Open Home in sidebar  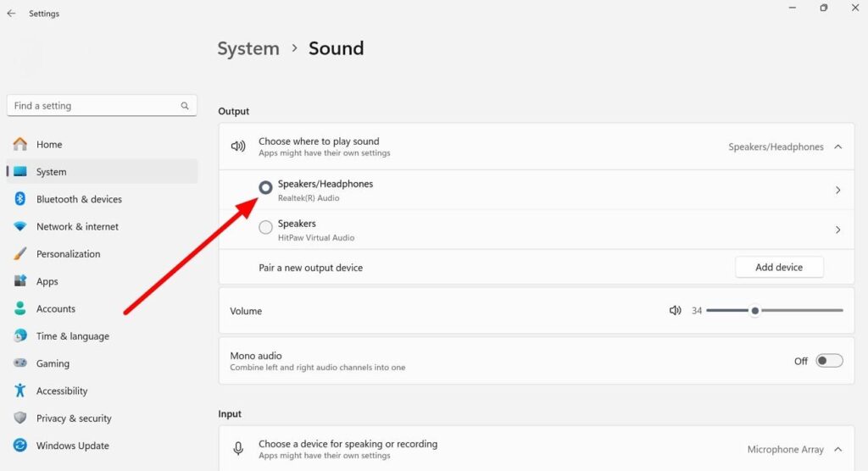102,145
